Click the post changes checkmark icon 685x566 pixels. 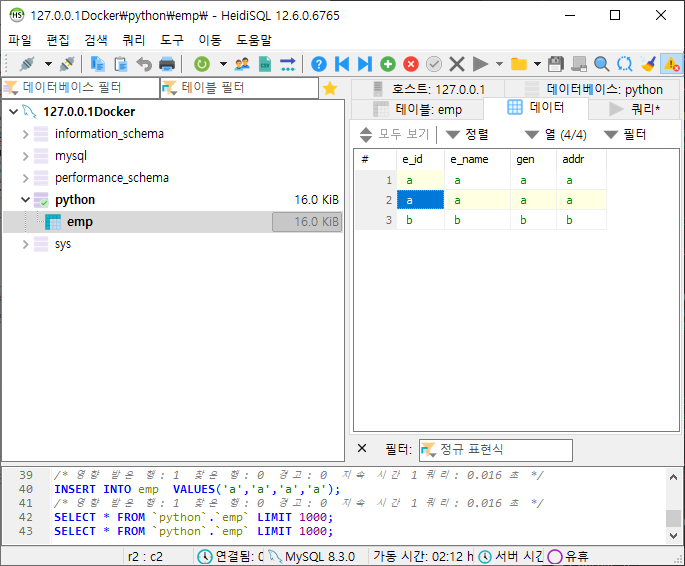[x=434, y=64]
